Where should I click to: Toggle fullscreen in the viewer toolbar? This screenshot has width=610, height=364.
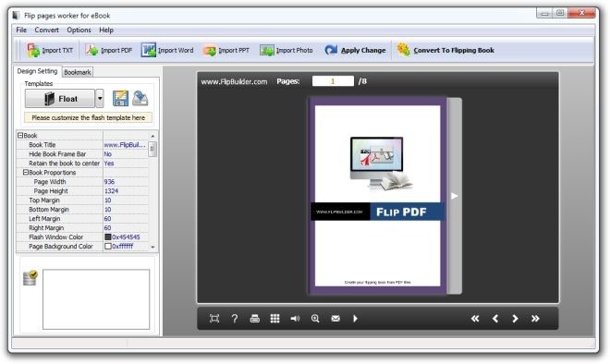click(x=214, y=319)
